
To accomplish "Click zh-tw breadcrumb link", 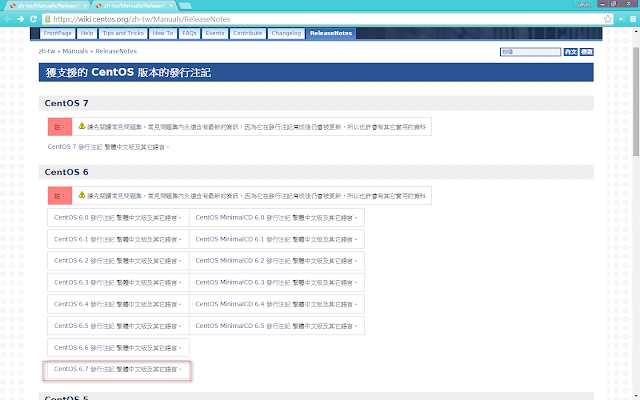I will pos(47,51).
